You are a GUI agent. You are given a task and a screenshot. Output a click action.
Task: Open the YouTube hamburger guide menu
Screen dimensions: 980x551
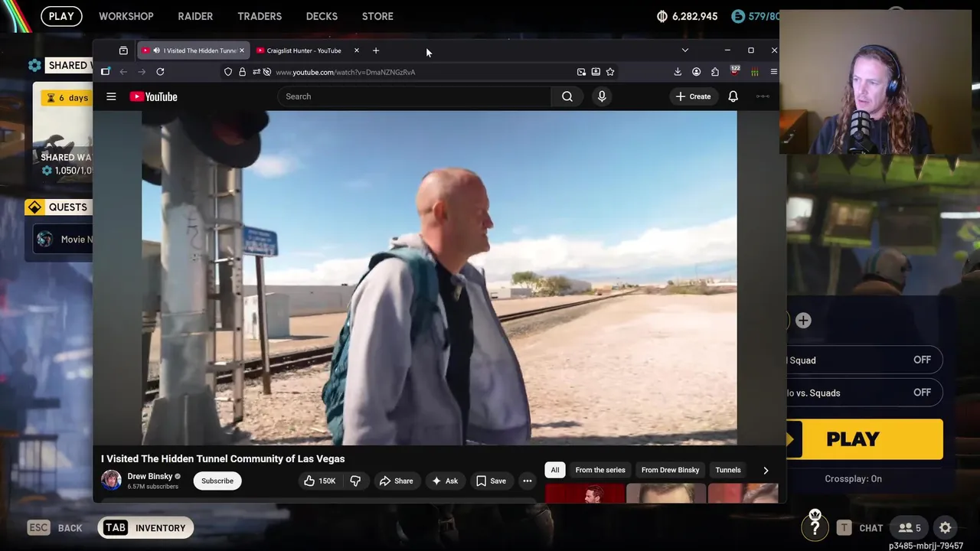click(x=111, y=96)
